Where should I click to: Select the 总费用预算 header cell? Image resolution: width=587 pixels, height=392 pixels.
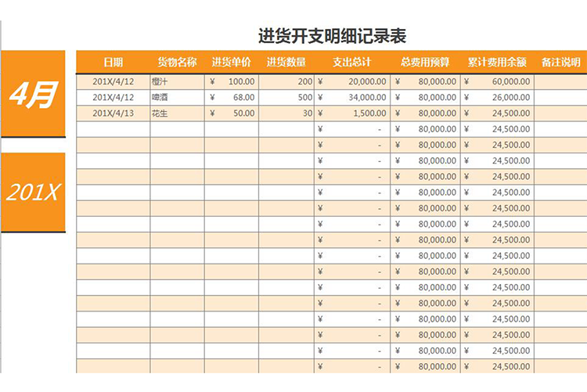[x=425, y=62]
